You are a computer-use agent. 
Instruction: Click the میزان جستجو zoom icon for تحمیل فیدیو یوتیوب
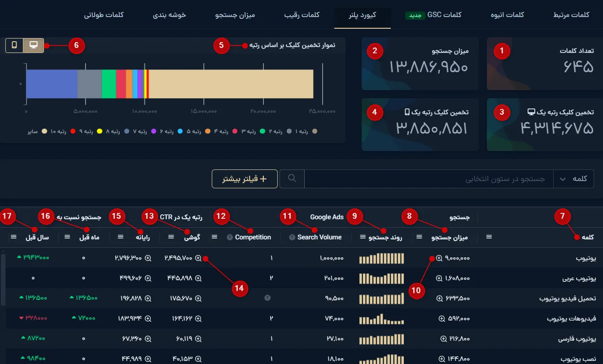tap(439, 298)
